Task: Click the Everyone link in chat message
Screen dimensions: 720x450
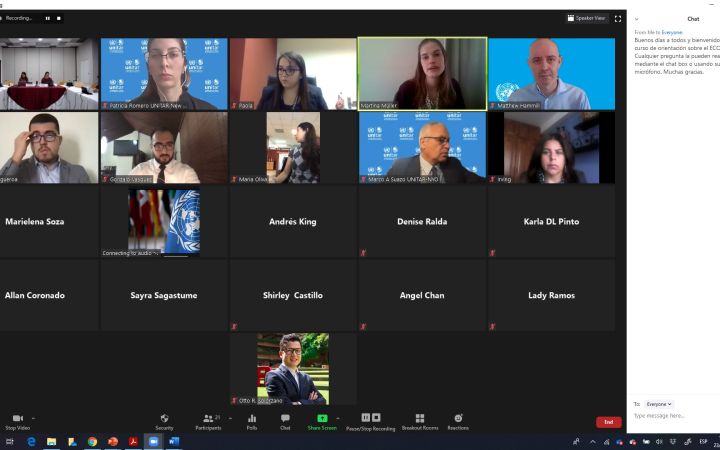Action: [671, 32]
